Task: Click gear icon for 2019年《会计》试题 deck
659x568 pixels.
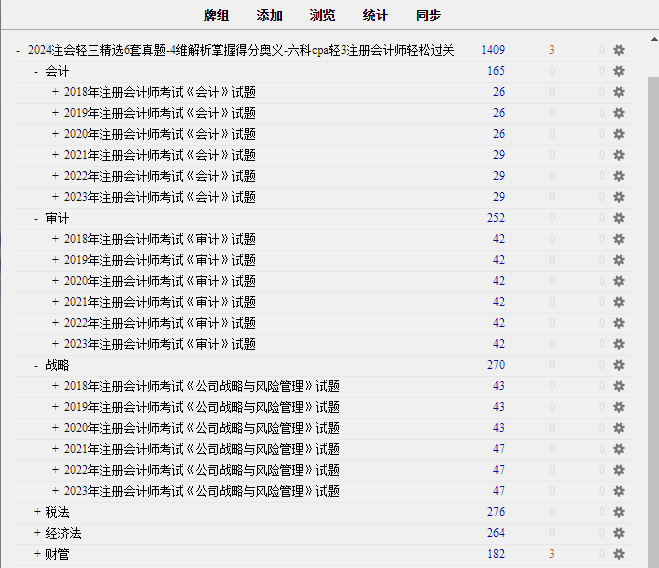Action: click(x=619, y=113)
